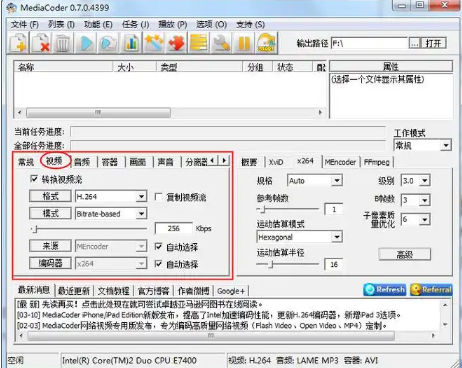Click the 输出路径 field showing F:\
The image size is (462, 368).
(369, 43)
